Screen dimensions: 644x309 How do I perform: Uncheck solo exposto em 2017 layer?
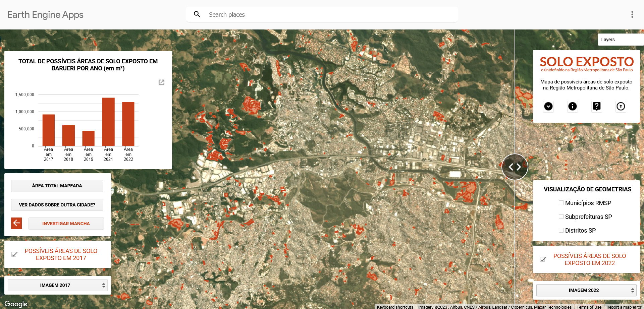(14, 254)
